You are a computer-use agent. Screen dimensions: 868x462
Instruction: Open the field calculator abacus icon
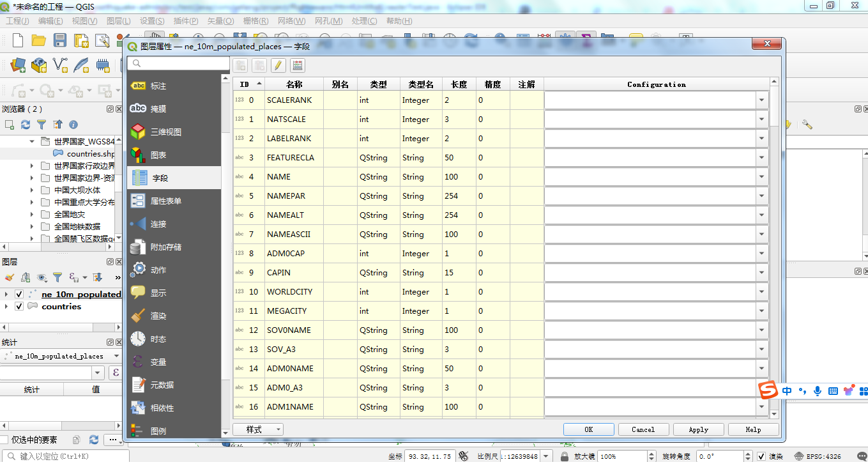click(297, 65)
